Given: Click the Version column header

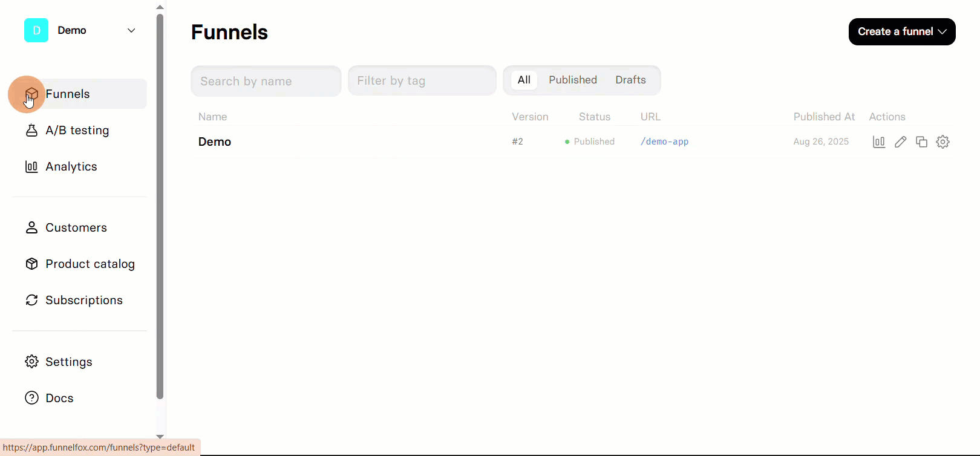Looking at the screenshot, I should pos(530,117).
